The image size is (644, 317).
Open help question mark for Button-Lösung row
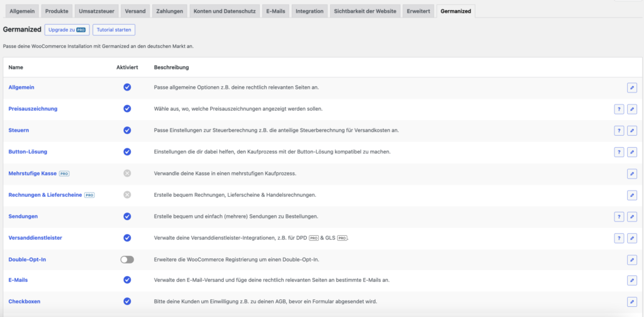coord(619,152)
